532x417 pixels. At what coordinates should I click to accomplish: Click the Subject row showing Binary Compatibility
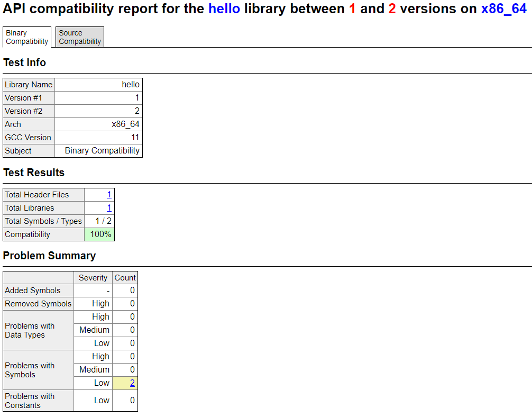(x=29, y=150)
